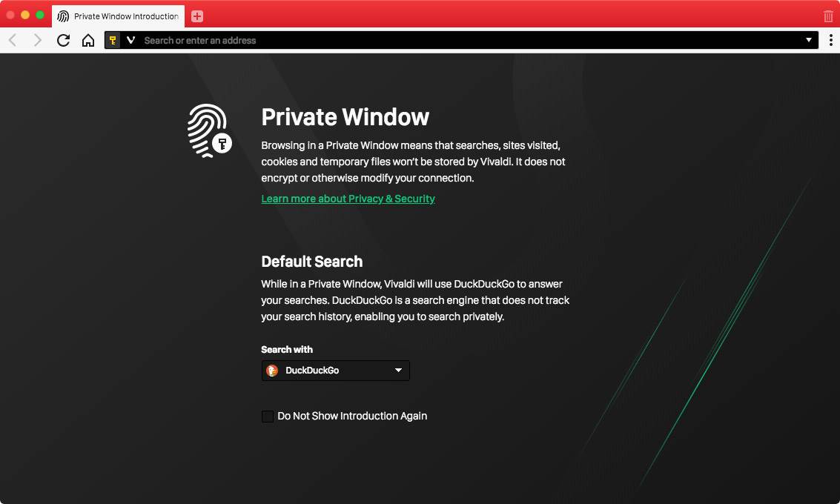
Task: Expand the Search with DuckDuckGo dropdown
Action: point(335,371)
